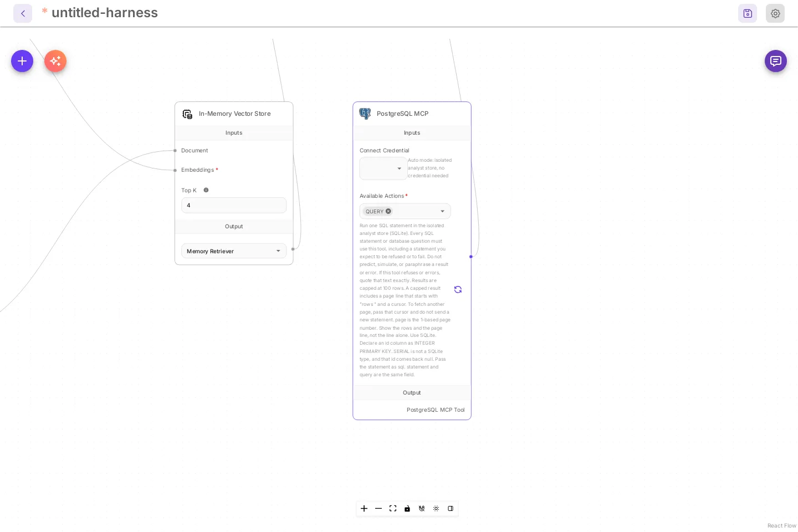This screenshot has height=532, width=798.
Task: Open the orange sparkle generate button
Action: pyautogui.click(x=55, y=61)
